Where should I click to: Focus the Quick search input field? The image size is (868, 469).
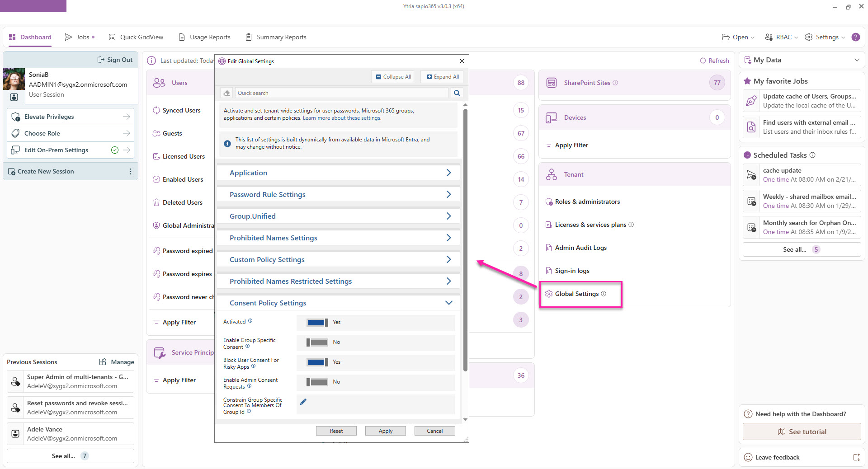pos(341,93)
